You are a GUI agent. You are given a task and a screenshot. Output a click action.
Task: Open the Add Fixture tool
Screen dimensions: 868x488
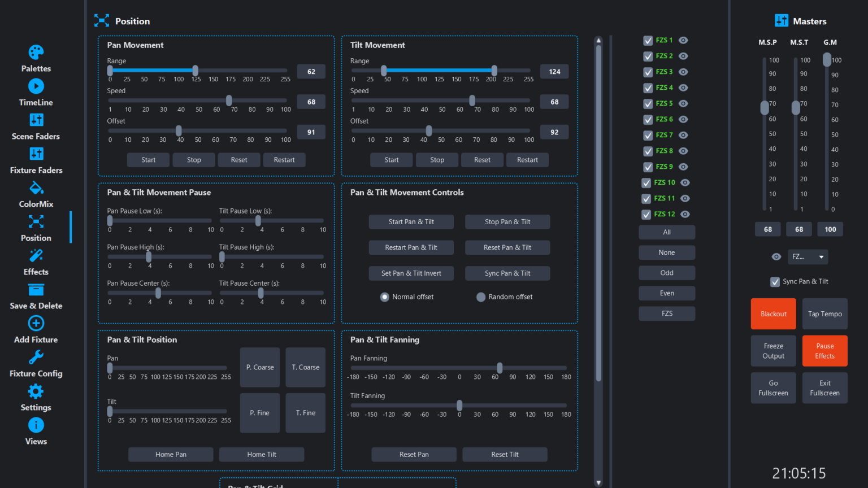tap(36, 323)
